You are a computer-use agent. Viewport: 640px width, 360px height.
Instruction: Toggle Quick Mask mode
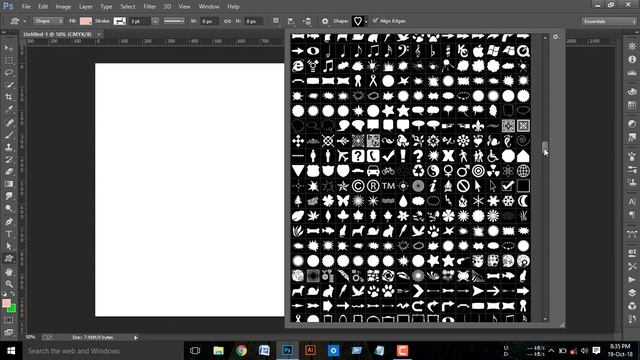(9, 320)
